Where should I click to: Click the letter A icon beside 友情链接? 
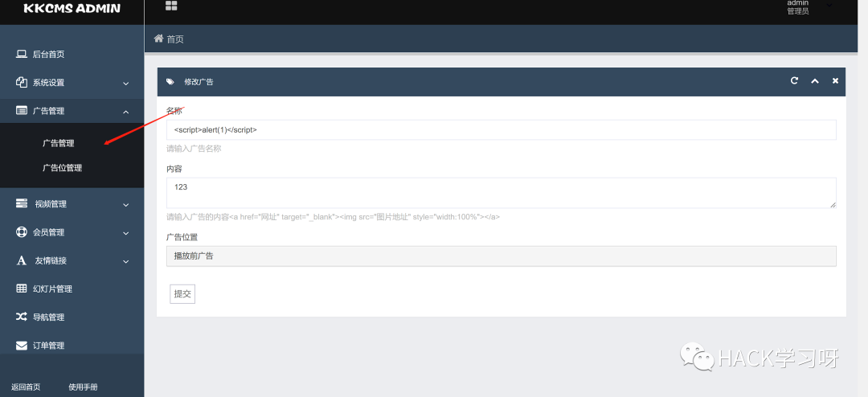click(22, 261)
